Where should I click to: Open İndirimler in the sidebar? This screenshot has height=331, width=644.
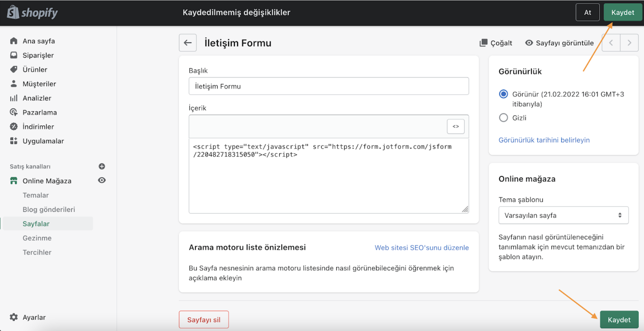[38, 127]
